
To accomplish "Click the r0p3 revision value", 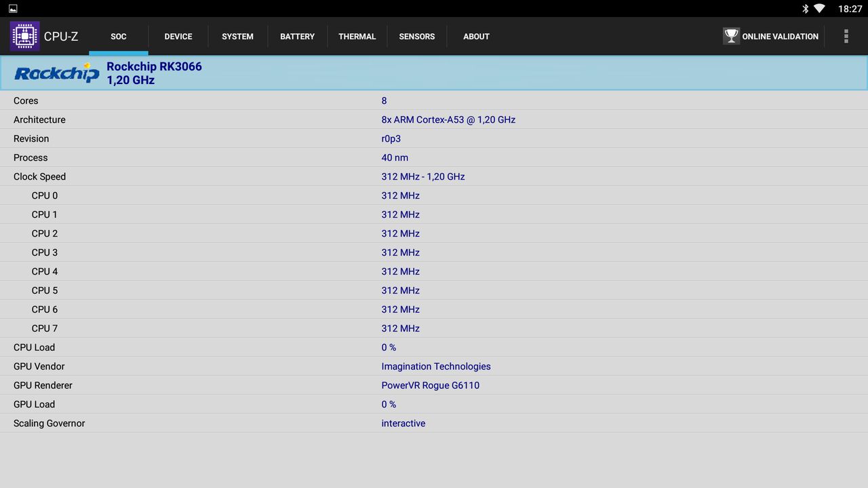I will [391, 139].
